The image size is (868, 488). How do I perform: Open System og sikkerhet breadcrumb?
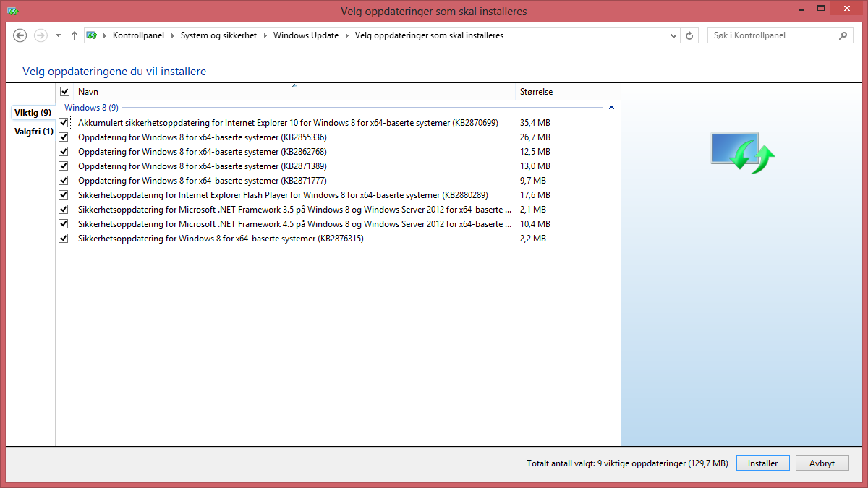218,35
